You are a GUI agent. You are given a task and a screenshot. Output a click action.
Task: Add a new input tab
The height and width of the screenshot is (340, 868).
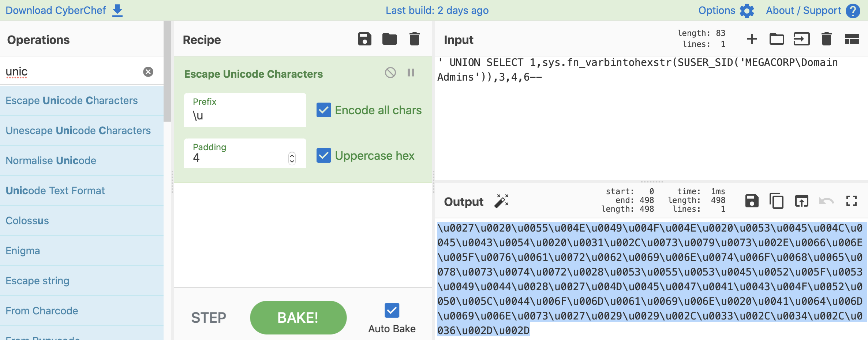point(752,39)
